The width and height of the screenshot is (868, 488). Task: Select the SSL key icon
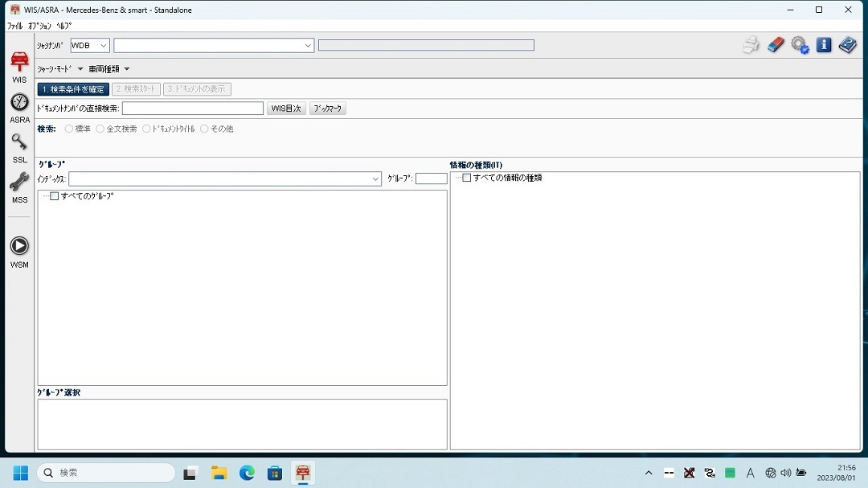pos(19,143)
